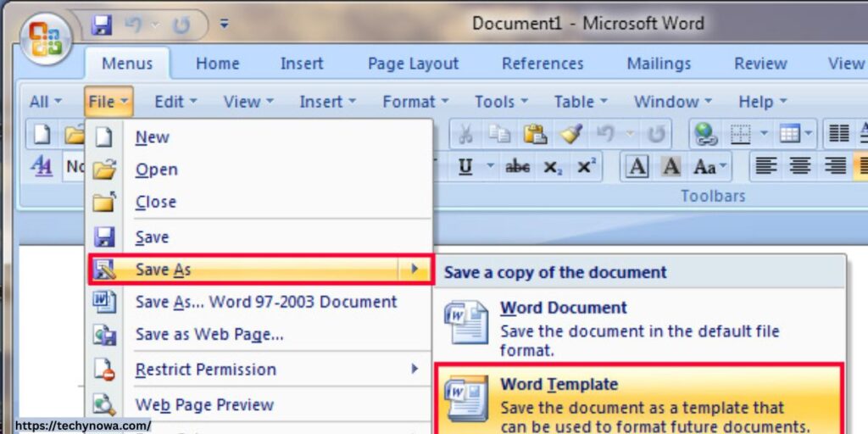The height and width of the screenshot is (434, 868).
Task: Click the Save icon in Quick Access Toolbar
Action: click(x=102, y=25)
